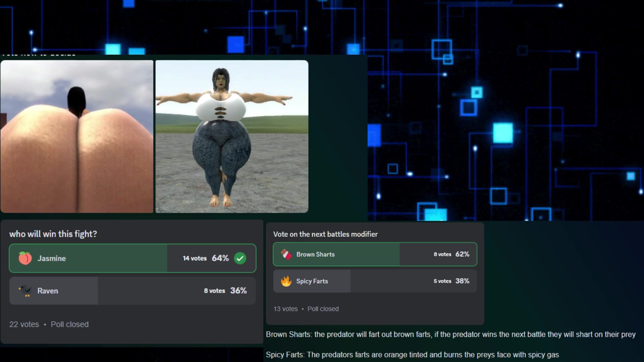Open the left close-up image thumbnail
The width and height of the screenshot is (644, 362).
click(x=77, y=136)
